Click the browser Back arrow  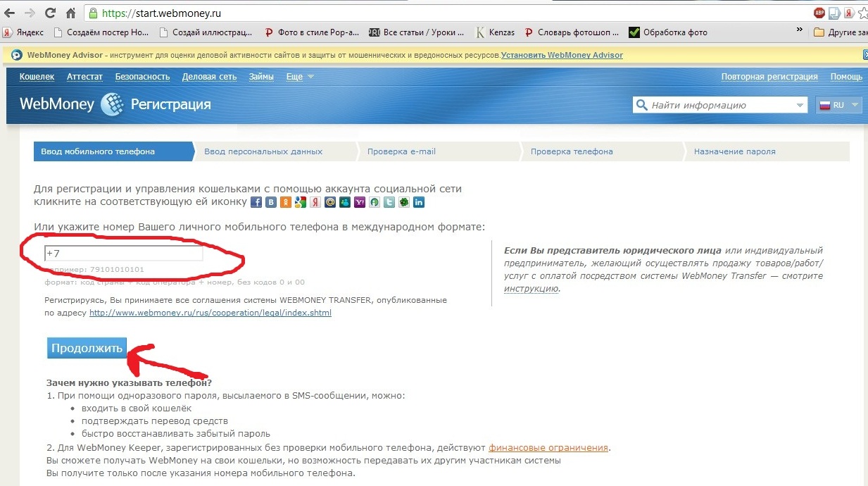(x=10, y=13)
